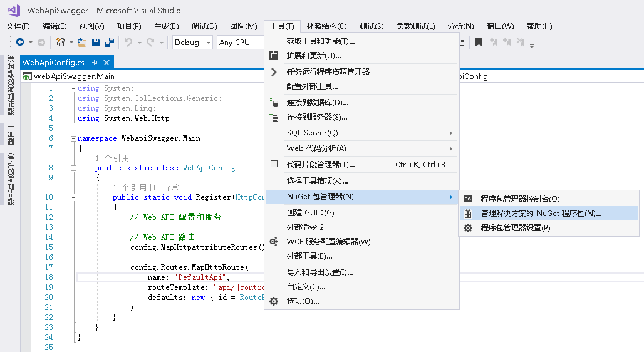This screenshot has height=352, width=644.
Task: Open the 文件(F) menu
Action: [18, 26]
